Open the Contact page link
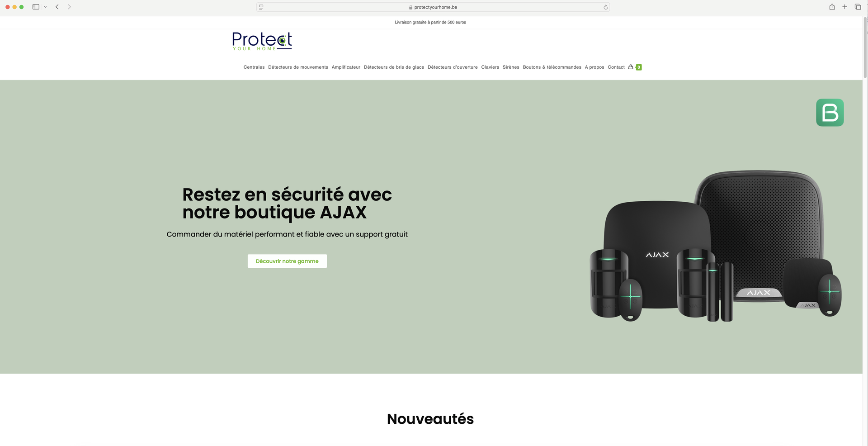The width and height of the screenshot is (868, 446). point(616,67)
